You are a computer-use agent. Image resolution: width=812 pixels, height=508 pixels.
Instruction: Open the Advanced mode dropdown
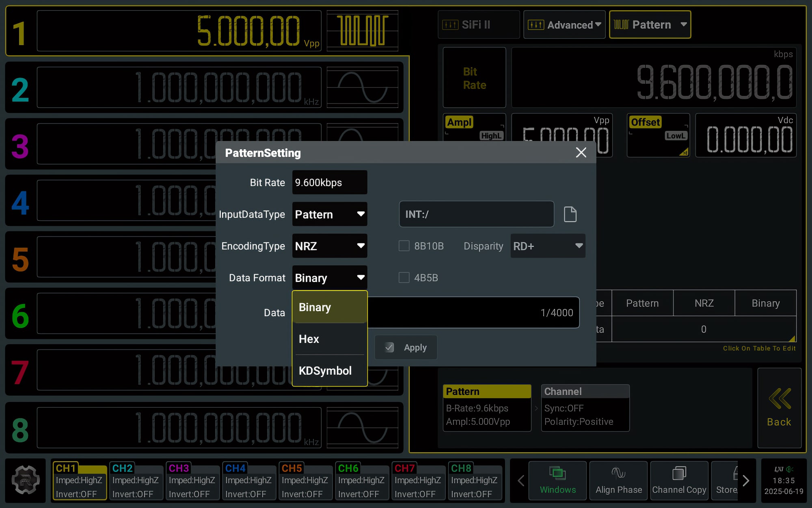pos(564,25)
